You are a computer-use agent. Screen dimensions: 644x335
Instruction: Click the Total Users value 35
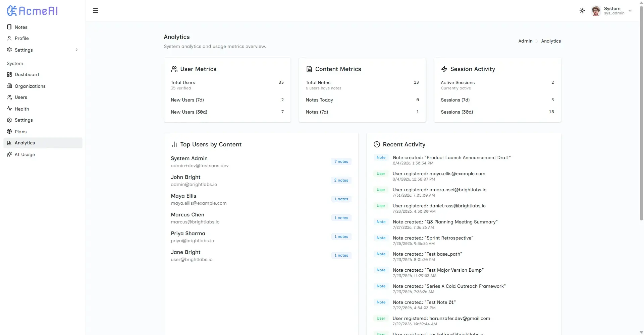(x=281, y=82)
